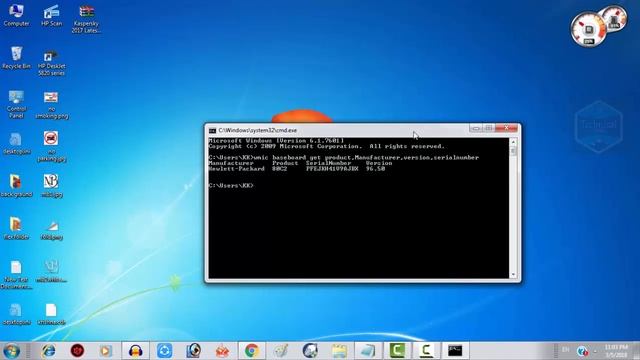Viewport: 640px width, 360px height.
Task: Open the HP Scan shortcut
Action: [51, 16]
